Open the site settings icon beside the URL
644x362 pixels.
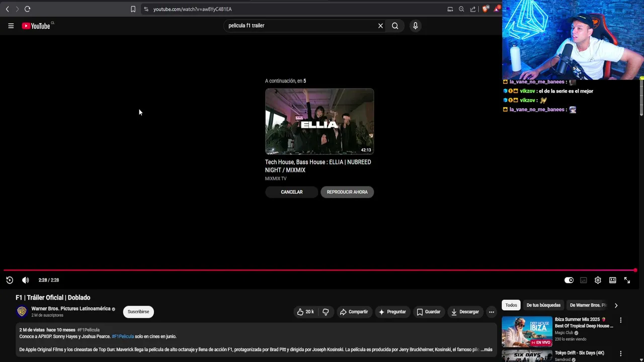(146, 9)
